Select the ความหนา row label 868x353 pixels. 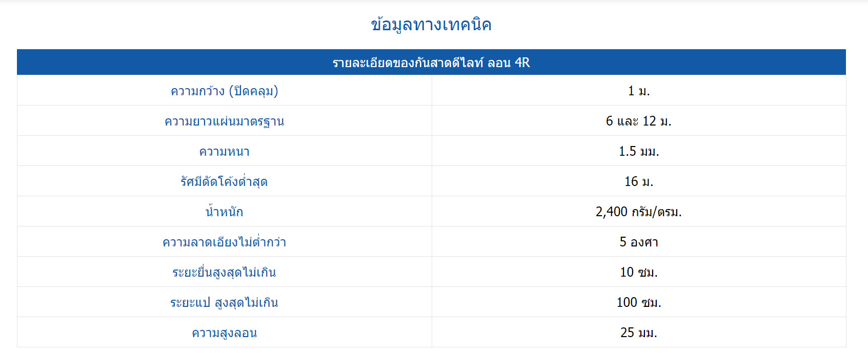(224, 152)
